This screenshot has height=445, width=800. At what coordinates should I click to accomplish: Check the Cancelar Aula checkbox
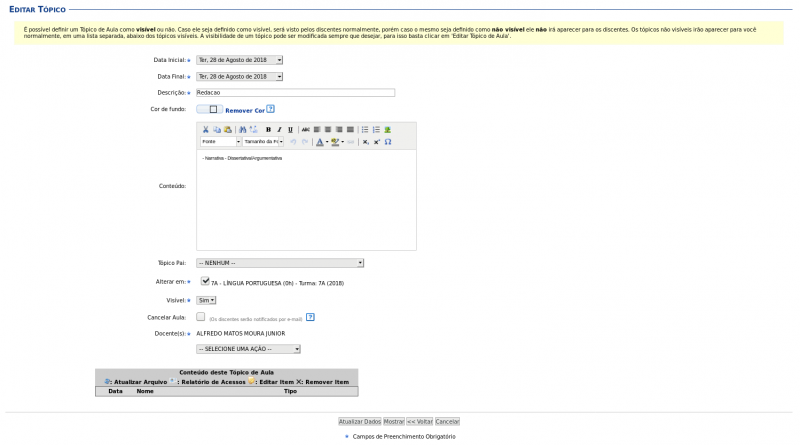pos(201,316)
